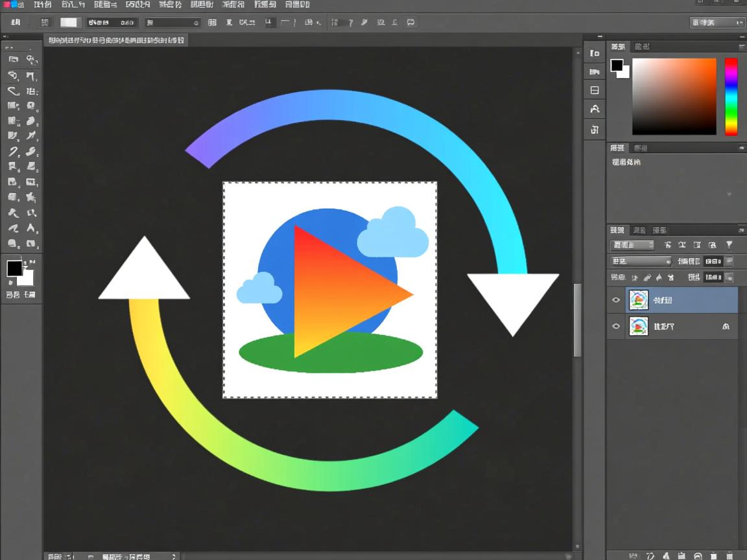Open the blend mode dropdown in Layers panel
747x560 pixels.
click(x=641, y=261)
